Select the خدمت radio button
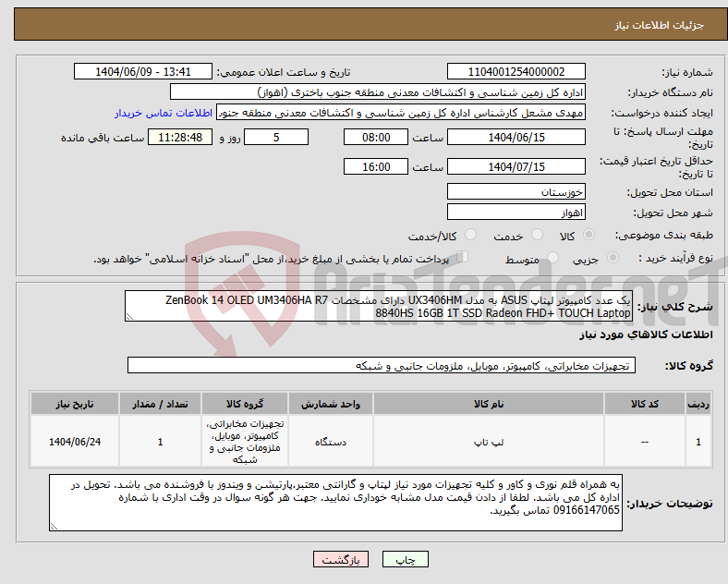This screenshot has height=584, width=728. tap(537, 235)
